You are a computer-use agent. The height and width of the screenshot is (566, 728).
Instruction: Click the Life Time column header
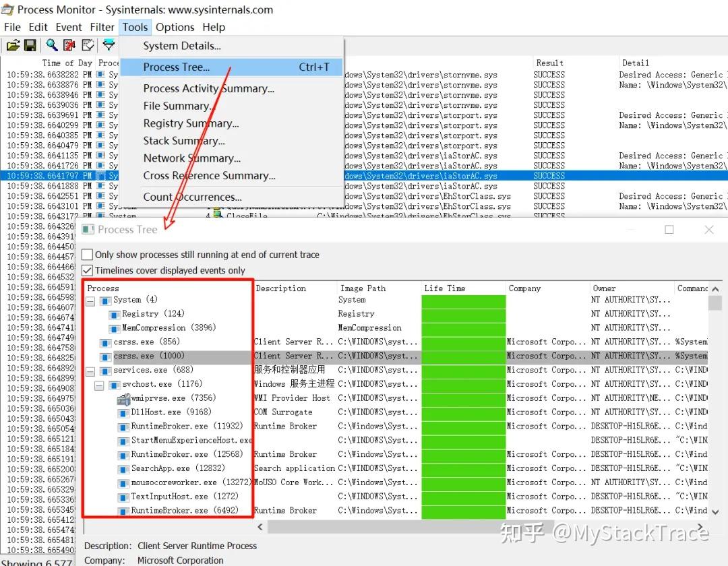pyautogui.click(x=463, y=288)
